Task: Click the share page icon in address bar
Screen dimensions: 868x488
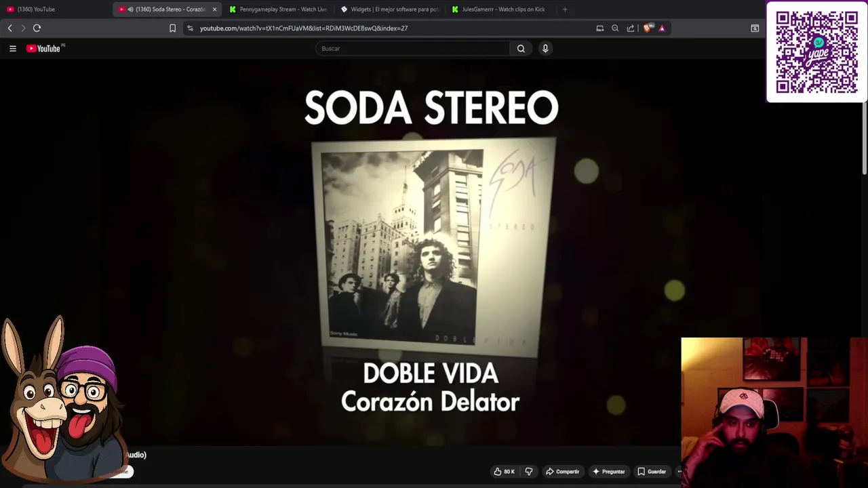Action: tap(631, 28)
